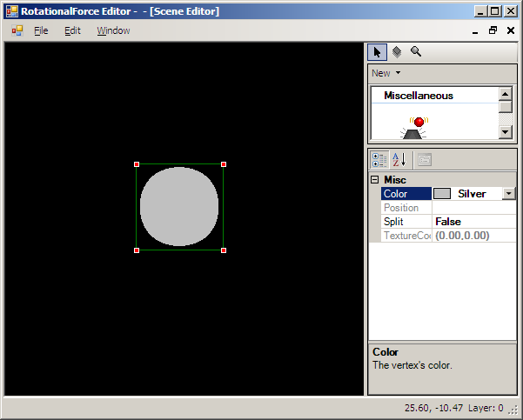Select the pointer arrow tool
Screen dimensions: 523x420
377,52
